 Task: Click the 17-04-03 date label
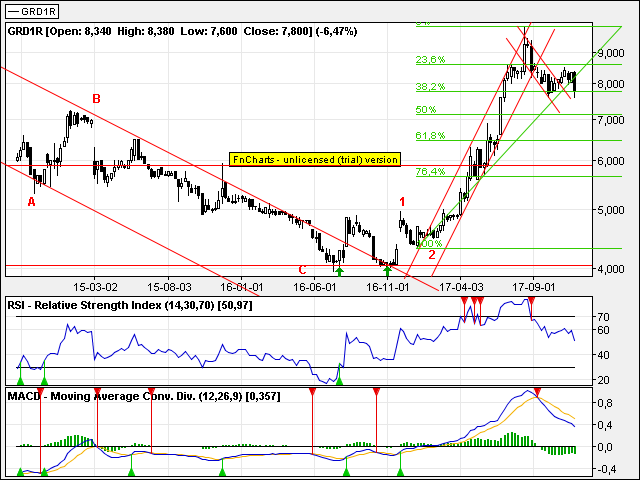pyautogui.click(x=461, y=287)
